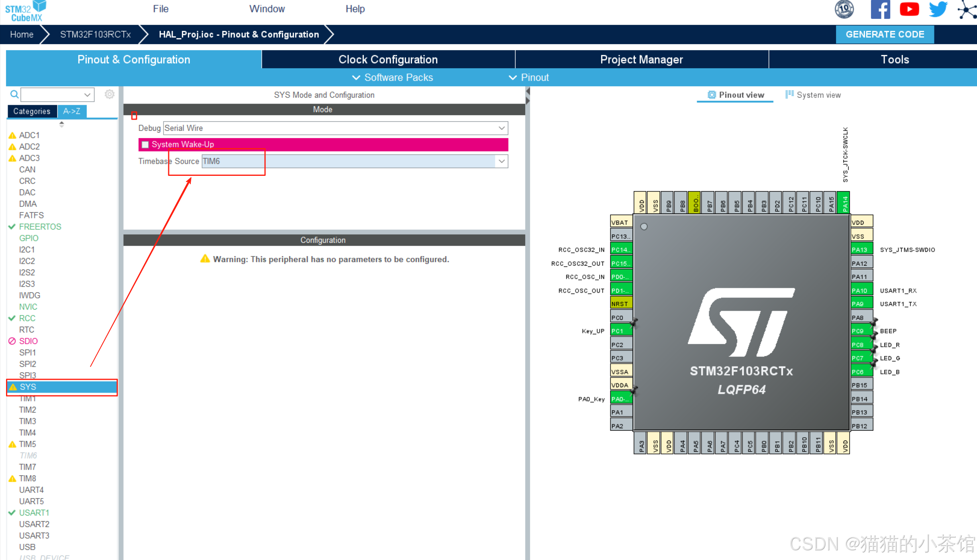Switch to System view

[x=813, y=95]
